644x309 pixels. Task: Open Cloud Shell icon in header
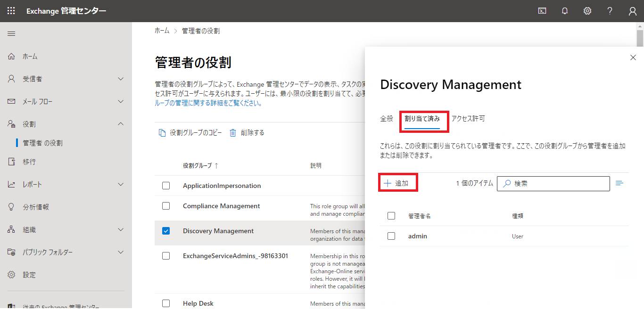pos(542,11)
